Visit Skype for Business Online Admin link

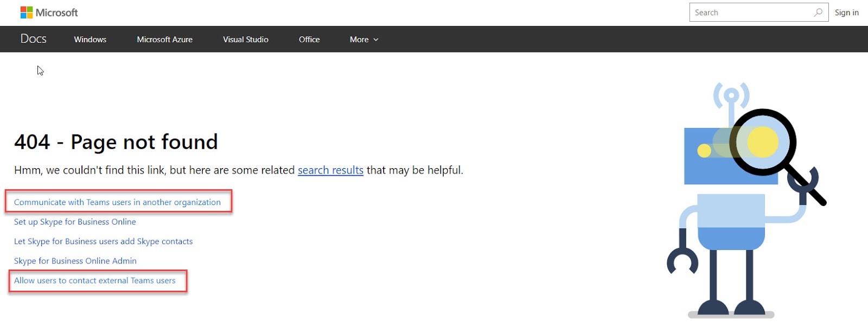(x=75, y=261)
